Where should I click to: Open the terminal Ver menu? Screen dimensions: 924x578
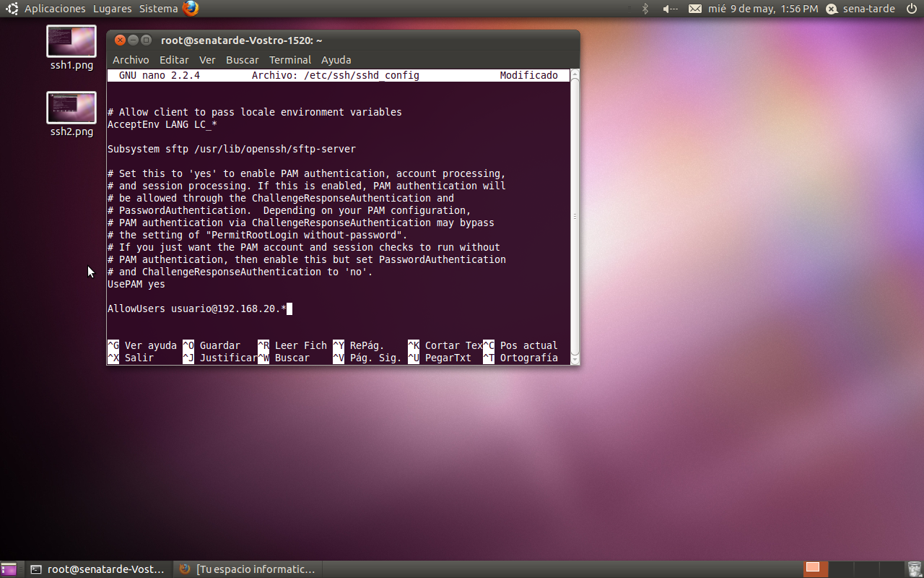[207, 60]
